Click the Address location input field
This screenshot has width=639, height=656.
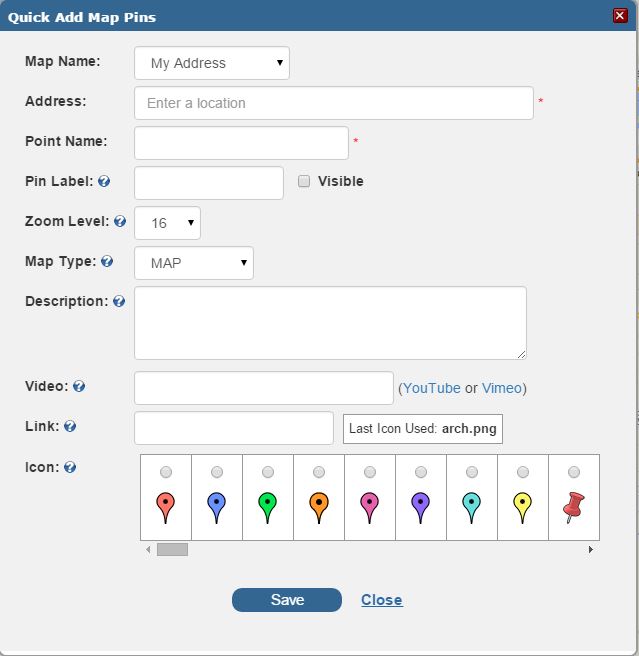pyautogui.click(x=334, y=103)
